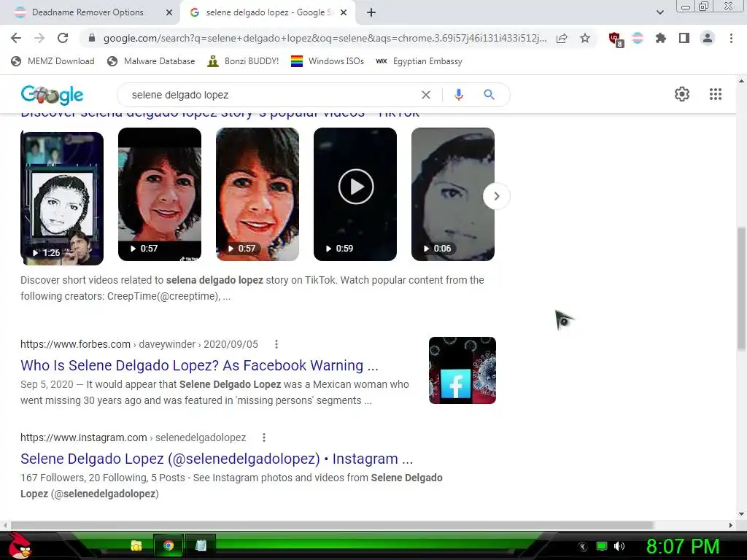Open the Instagram selenedelgadolopez result link

click(217, 459)
